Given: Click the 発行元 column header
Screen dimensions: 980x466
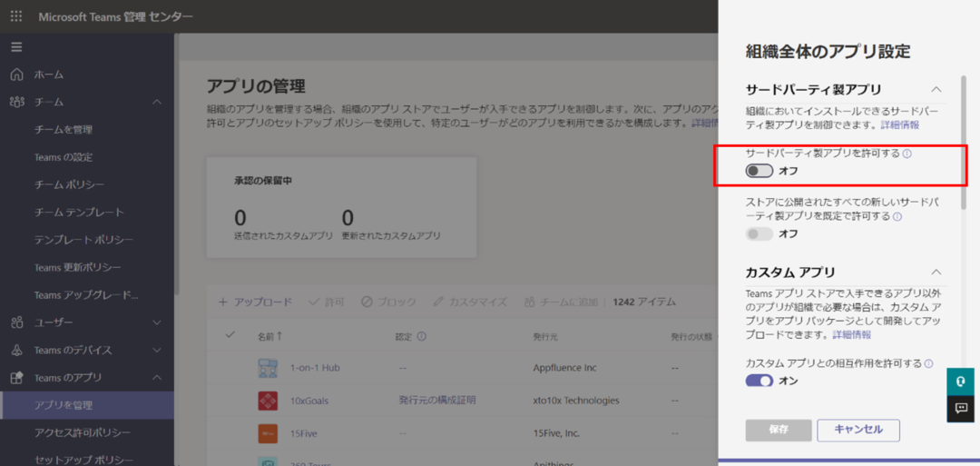Looking at the screenshot, I should pyautogui.click(x=545, y=336).
